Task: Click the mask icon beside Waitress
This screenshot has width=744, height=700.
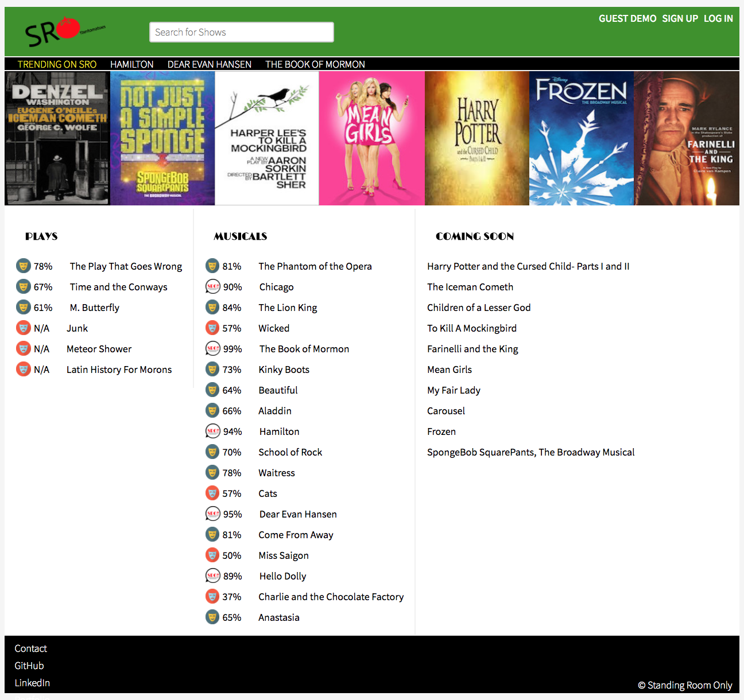Action: 212,472
